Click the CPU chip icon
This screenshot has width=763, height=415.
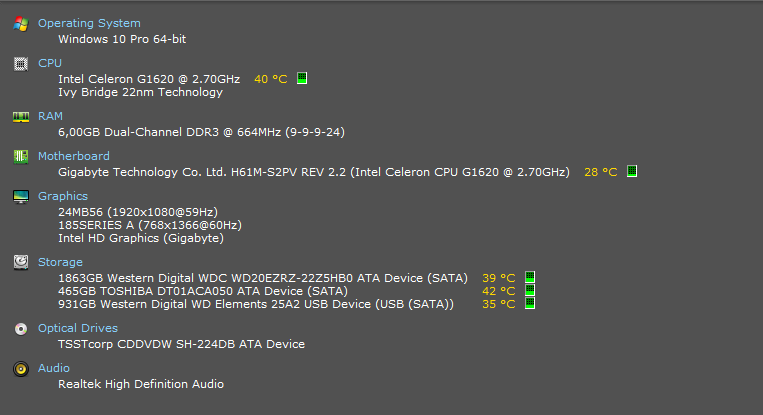[21, 64]
